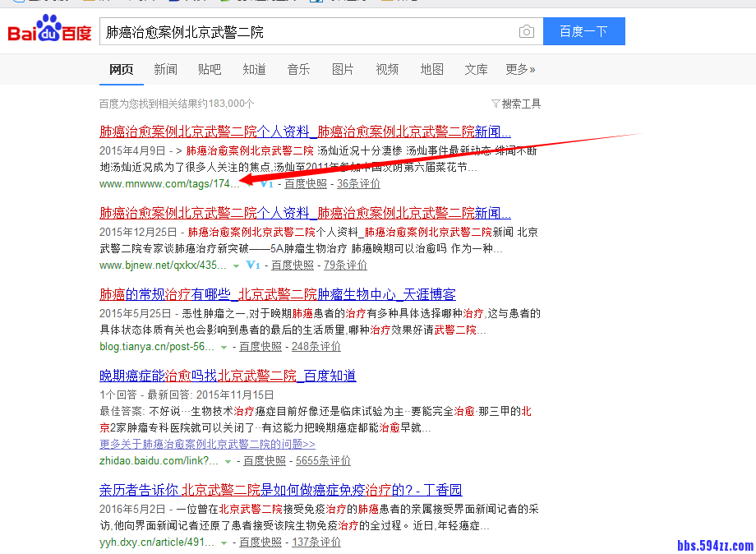Switch to the 新闻 tab
This screenshot has height=554, width=756.
(165, 70)
